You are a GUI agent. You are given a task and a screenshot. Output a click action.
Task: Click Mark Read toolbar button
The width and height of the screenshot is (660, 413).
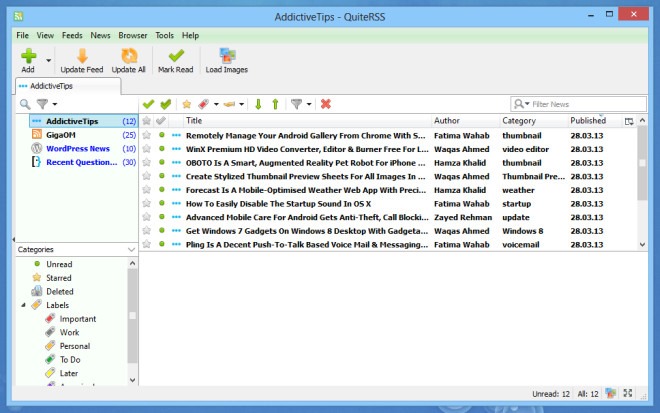176,61
